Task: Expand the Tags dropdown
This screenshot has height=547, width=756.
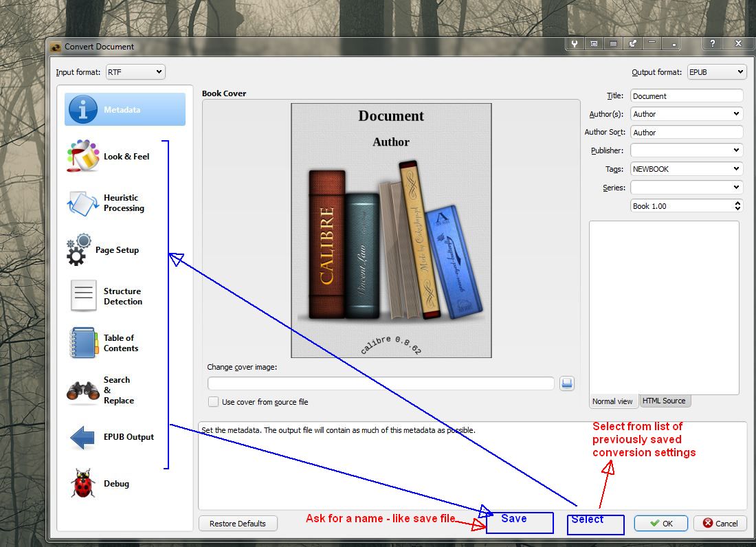Action: tap(736, 168)
